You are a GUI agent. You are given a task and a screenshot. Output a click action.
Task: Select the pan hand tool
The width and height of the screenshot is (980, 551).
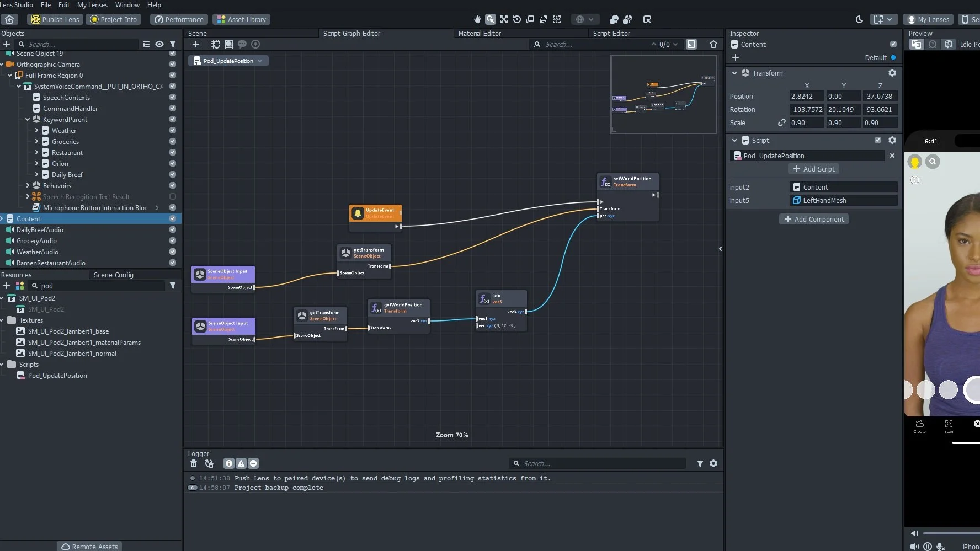point(477,19)
